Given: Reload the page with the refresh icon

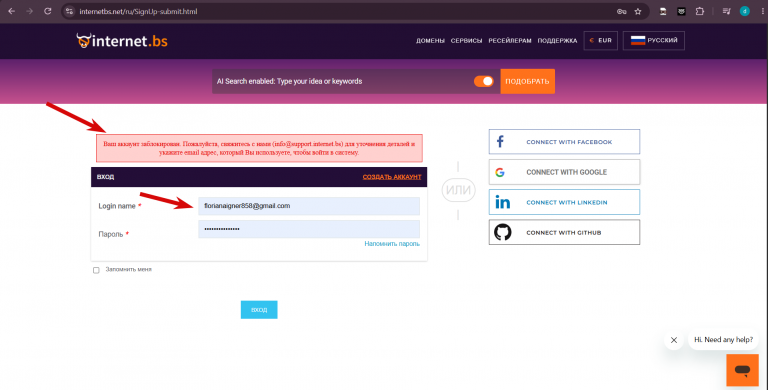Looking at the screenshot, I should coord(48,11).
